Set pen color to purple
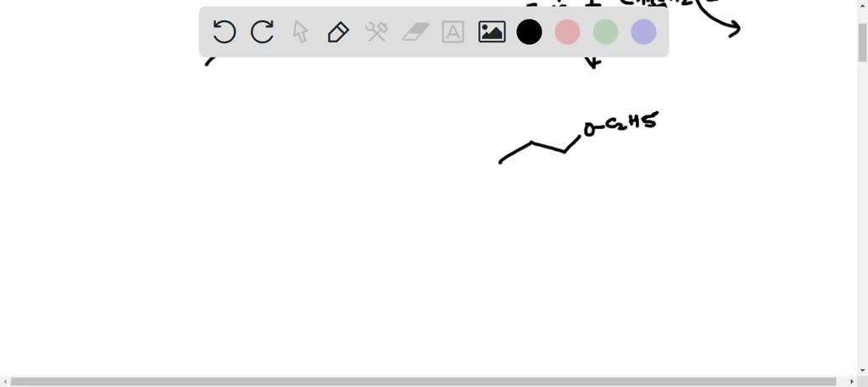Viewport: 868px width, 387px height. (644, 32)
